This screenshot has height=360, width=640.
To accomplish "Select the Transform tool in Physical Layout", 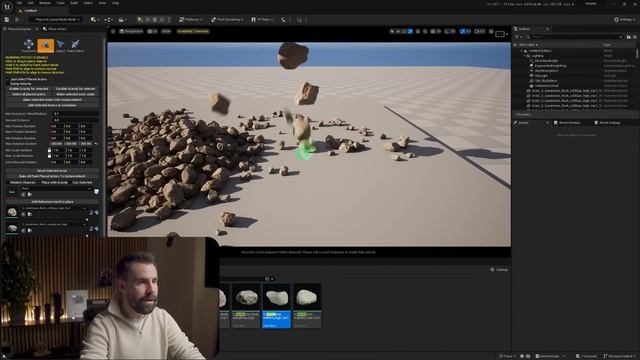I will pyautogui.click(x=29, y=45).
